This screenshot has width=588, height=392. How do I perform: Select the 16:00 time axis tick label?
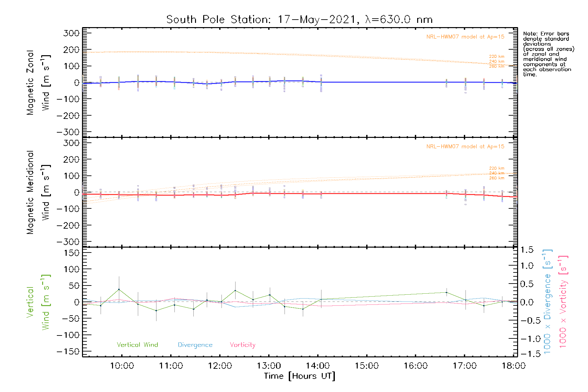click(416, 366)
